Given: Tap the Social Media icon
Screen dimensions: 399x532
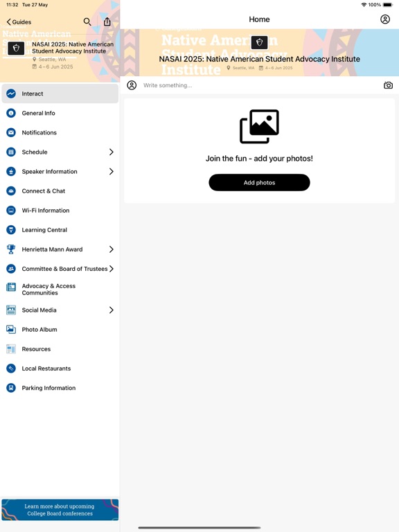Looking at the screenshot, I should click(11, 310).
